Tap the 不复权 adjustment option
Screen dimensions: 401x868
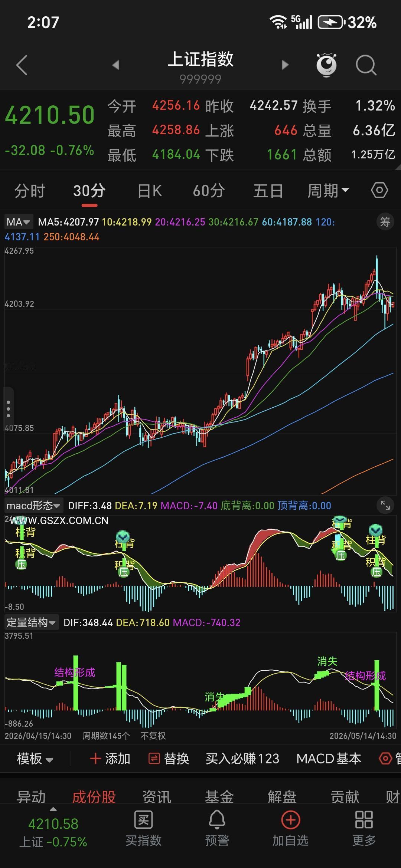click(153, 736)
